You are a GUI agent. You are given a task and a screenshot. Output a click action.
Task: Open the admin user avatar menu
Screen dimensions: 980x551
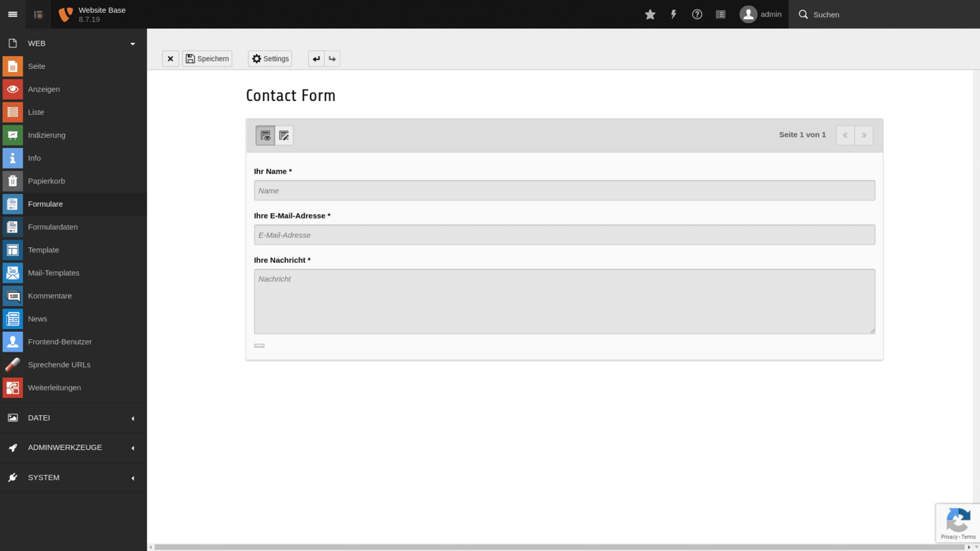(x=747, y=14)
